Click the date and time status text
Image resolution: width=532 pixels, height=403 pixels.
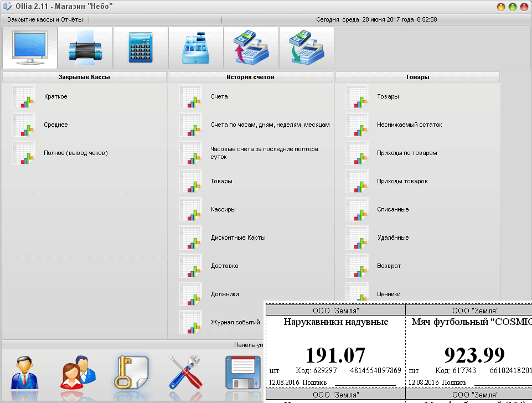(x=376, y=20)
